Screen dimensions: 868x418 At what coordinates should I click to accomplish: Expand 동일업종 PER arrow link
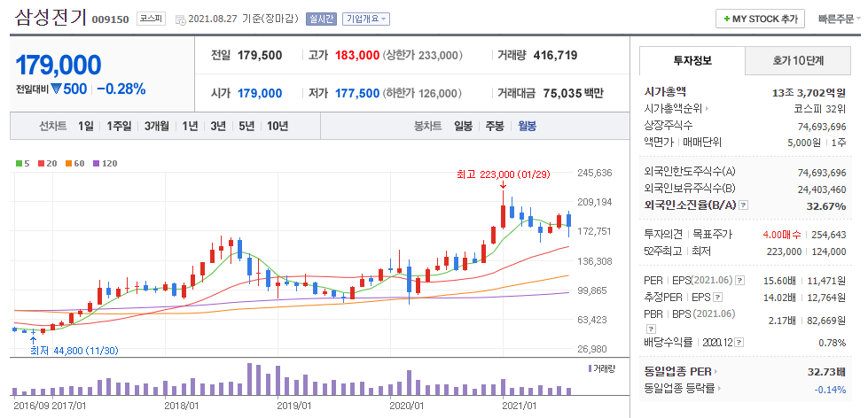(715, 372)
